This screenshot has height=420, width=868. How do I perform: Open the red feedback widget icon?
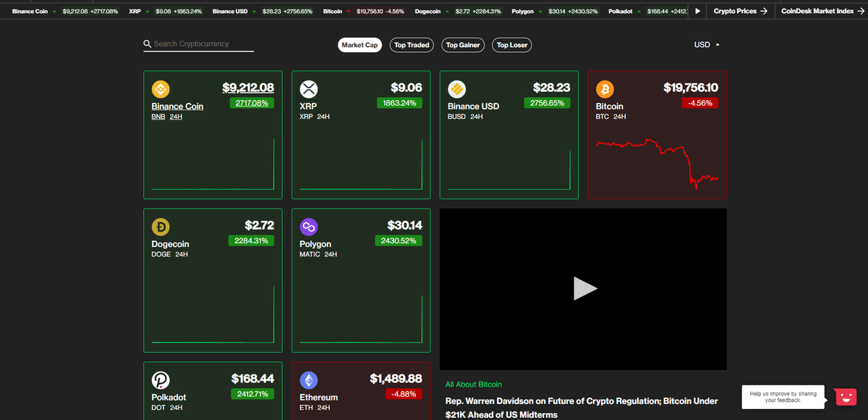[846, 397]
